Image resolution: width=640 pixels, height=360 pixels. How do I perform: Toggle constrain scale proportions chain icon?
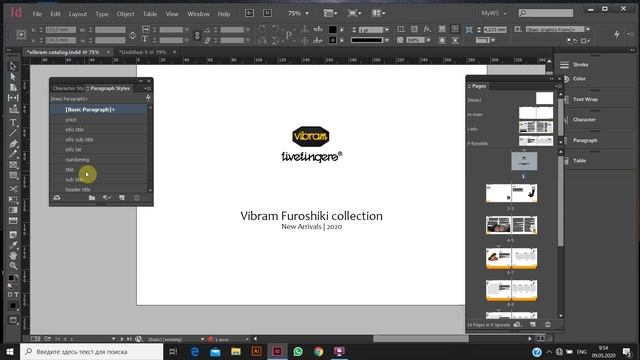tap(197, 35)
